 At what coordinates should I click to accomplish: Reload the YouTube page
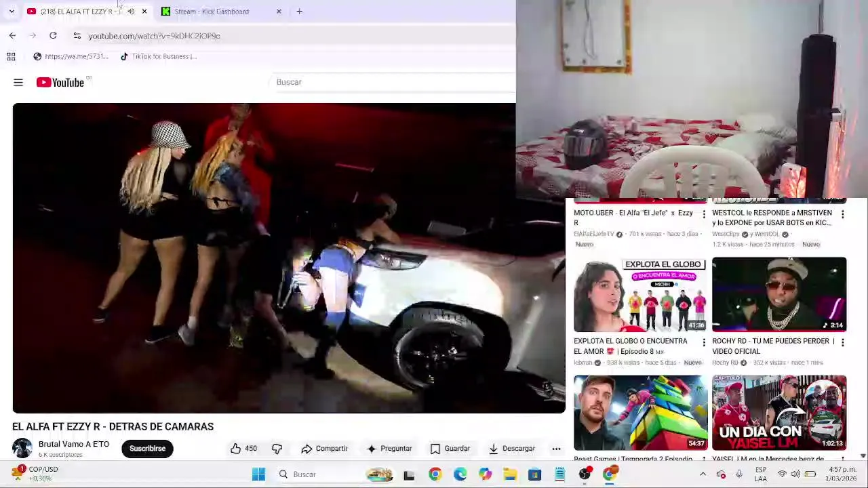coord(53,36)
